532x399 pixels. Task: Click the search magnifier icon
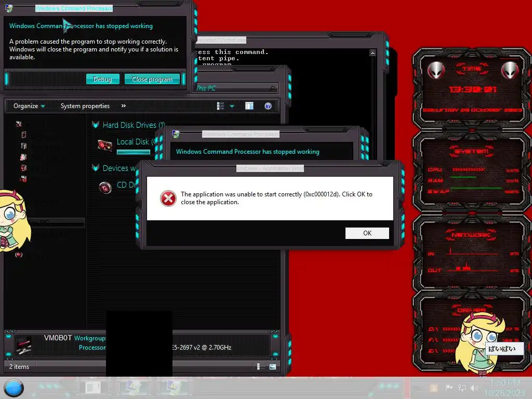272,88
